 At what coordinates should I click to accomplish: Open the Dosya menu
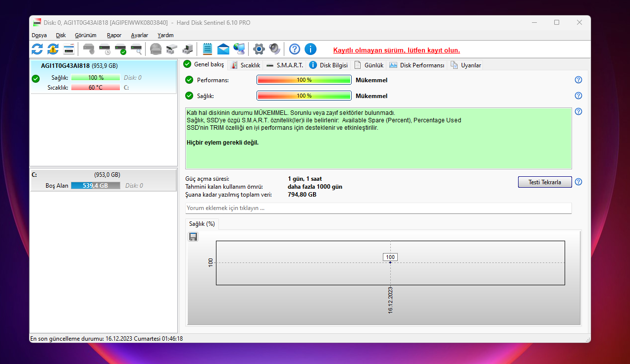pos(39,35)
